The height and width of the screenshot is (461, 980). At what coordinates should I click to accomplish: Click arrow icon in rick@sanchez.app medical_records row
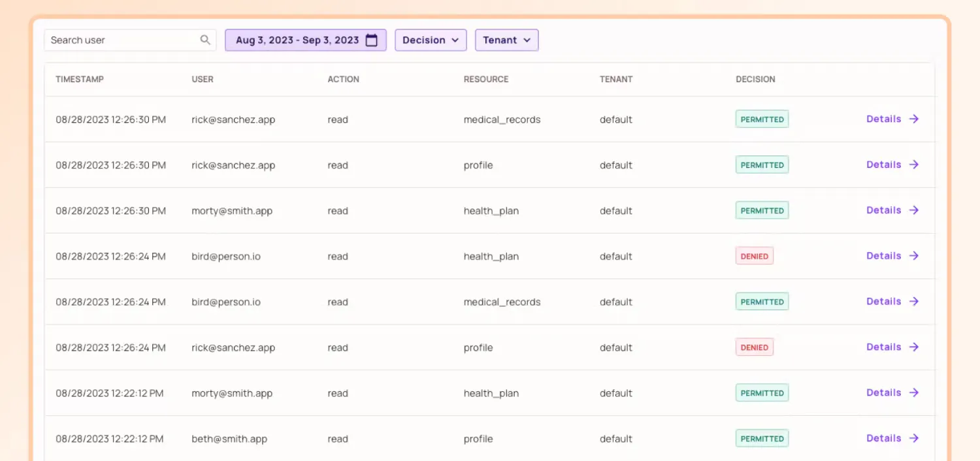pyautogui.click(x=914, y=119)
